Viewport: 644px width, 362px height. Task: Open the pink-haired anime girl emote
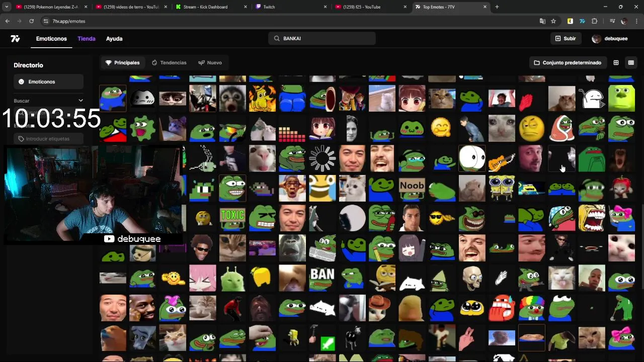tap(203, 278)
